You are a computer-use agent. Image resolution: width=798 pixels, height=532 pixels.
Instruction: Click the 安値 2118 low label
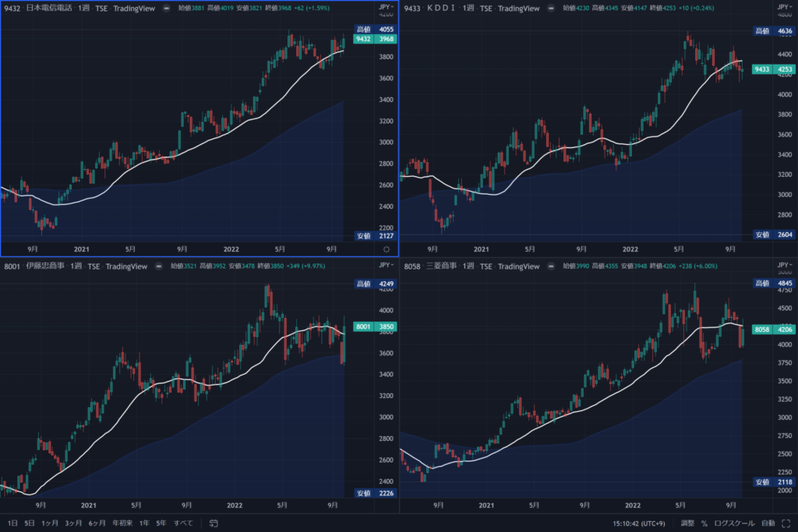point(774,481)
